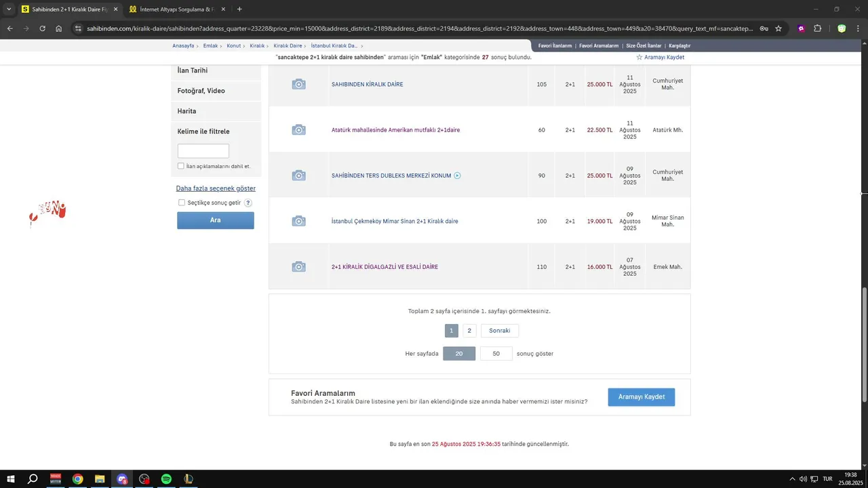The height and width of the screenshot is (488, 868).
Task: Go to Konut breadcrumb
Action: (234, 45)
